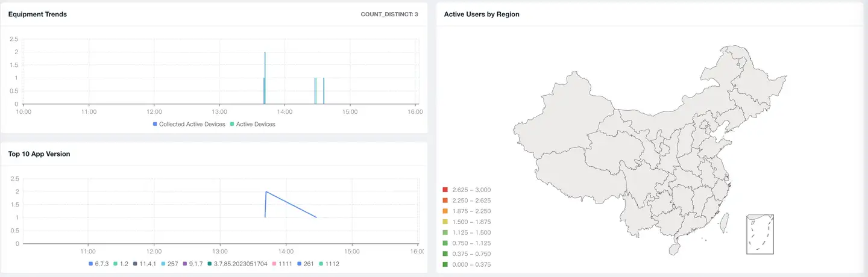Click the South China Sea inset box on map
The width and height of the screenshot is (868, 277).
coord(759,234)
